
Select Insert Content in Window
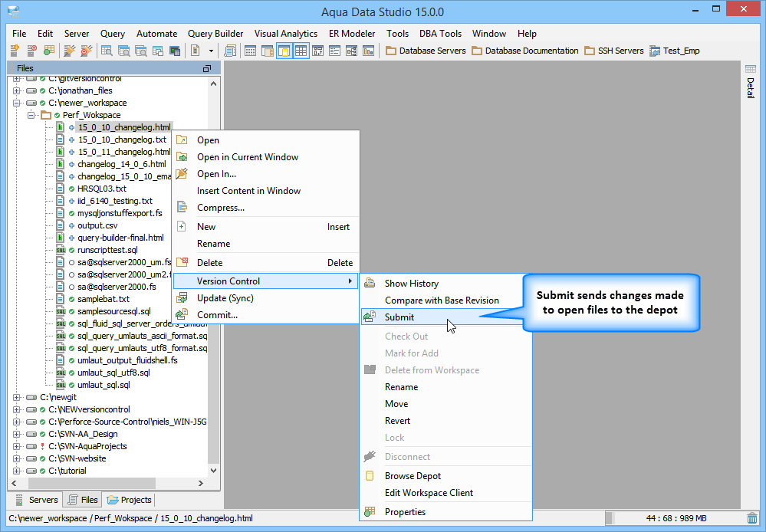point(266,191)
